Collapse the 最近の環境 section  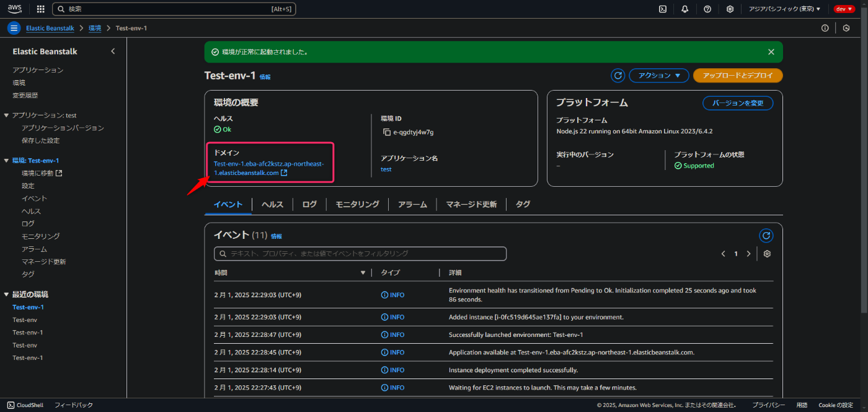tap(6, 295)
